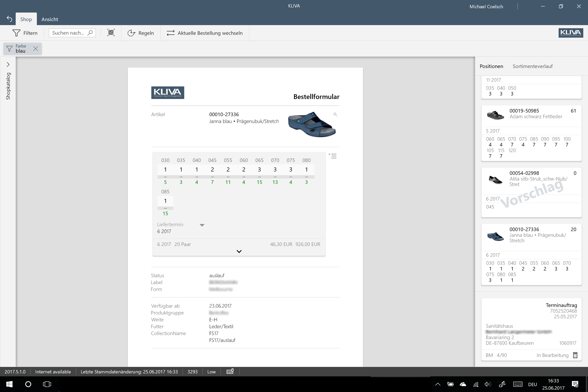Click the quantity field for size 045

212,170
